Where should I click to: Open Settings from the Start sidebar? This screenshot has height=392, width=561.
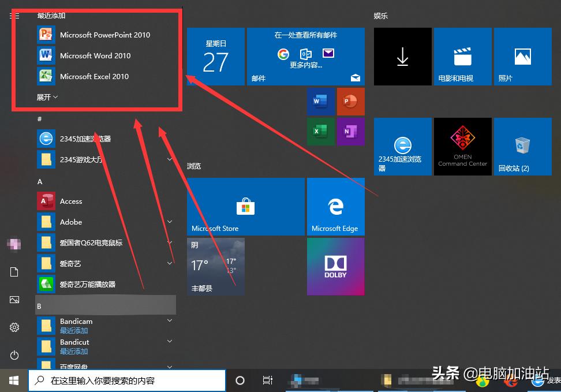tap(14, 327)
